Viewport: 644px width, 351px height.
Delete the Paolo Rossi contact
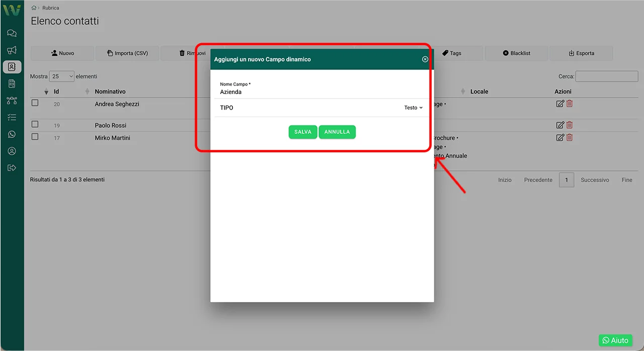[x=570, y=125]
